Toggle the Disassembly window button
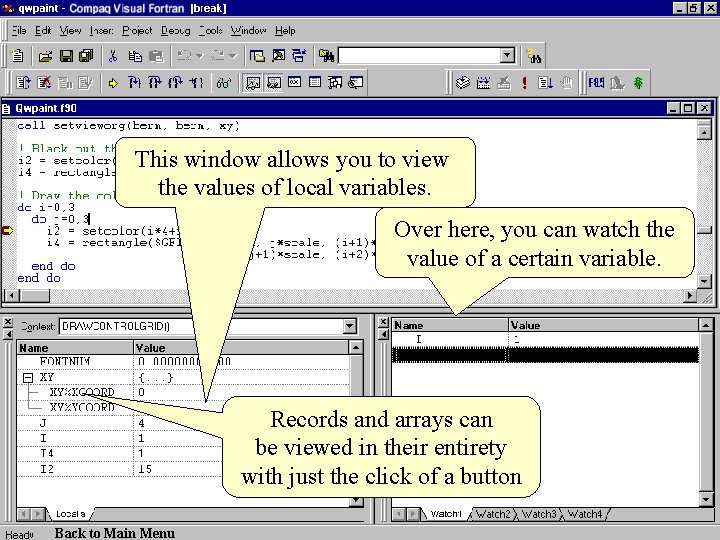720x540 pixels. 356,83
